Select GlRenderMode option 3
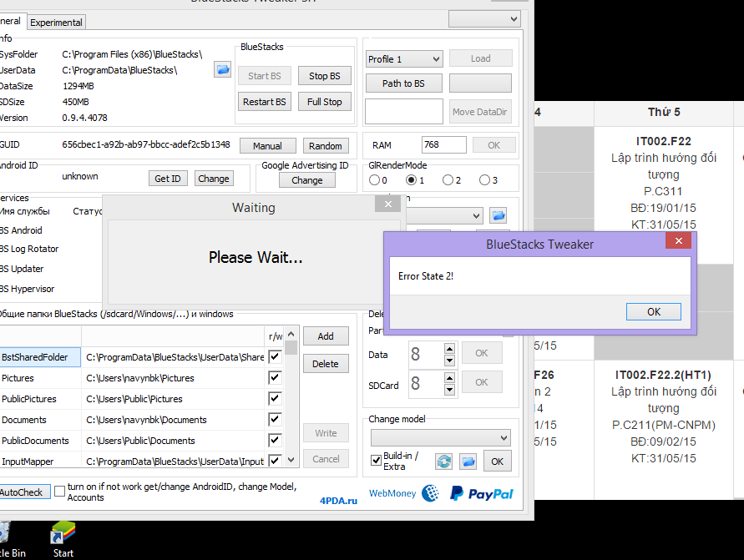The image size is (744, 560). (x=484, y=180)
